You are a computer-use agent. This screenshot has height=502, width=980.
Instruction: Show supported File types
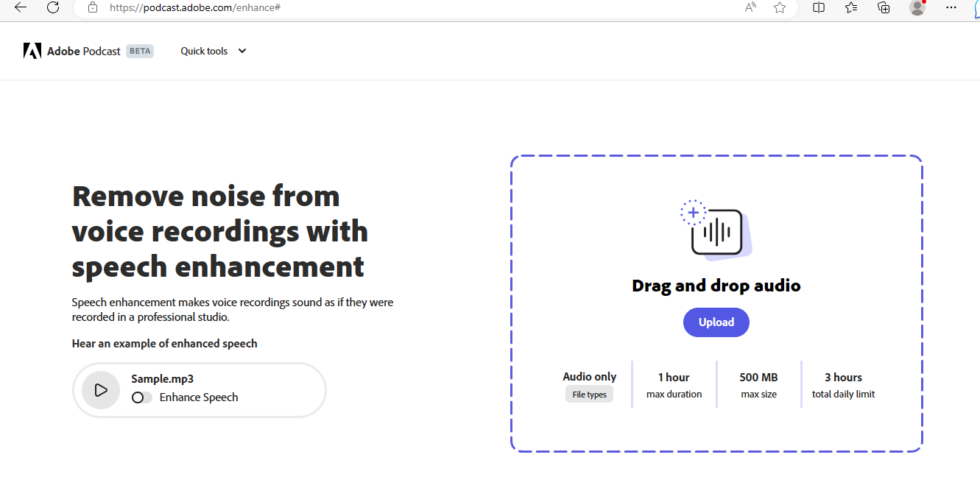(590, 395)
